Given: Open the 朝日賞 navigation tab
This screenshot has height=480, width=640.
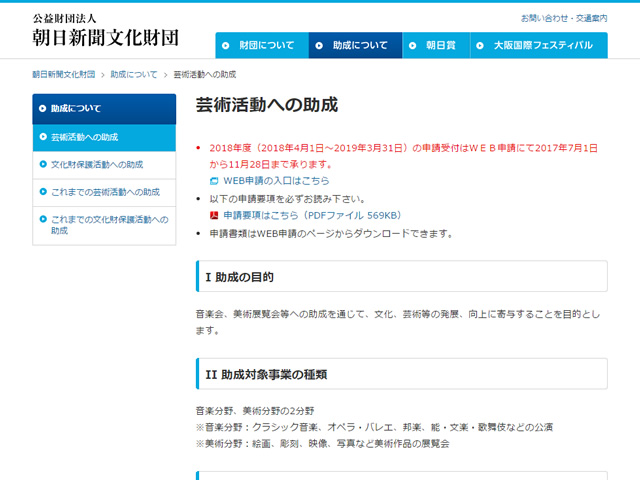Looking at the screenshot, I should click(x=436, y=45).
